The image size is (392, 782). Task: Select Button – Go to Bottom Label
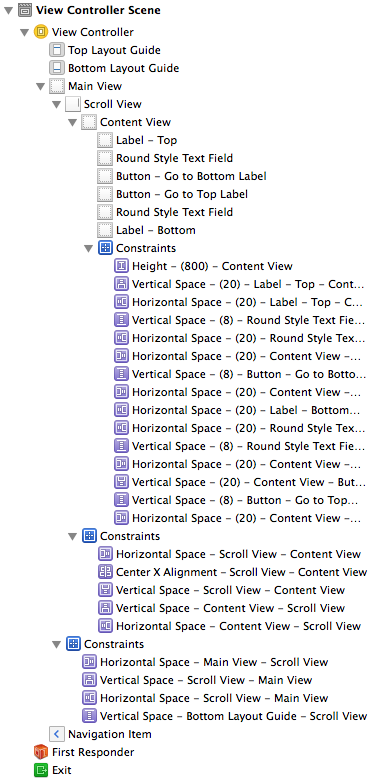click(x=182, y=176)
